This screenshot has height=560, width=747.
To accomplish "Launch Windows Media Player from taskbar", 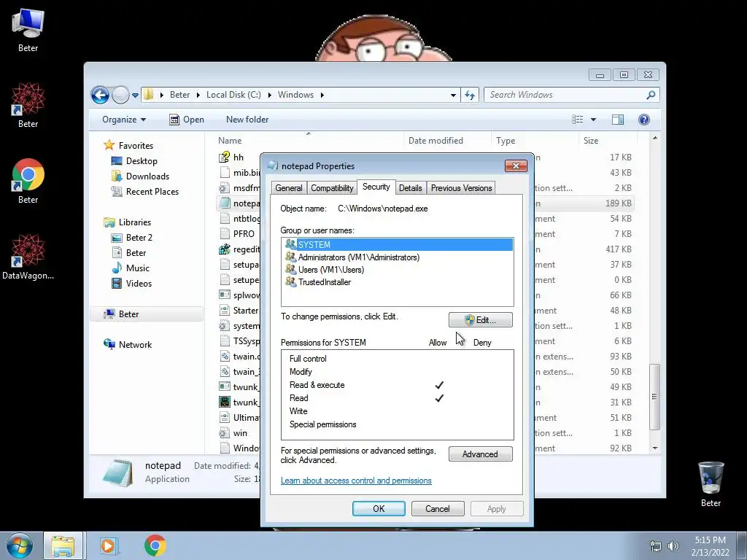I will point(109,545).
